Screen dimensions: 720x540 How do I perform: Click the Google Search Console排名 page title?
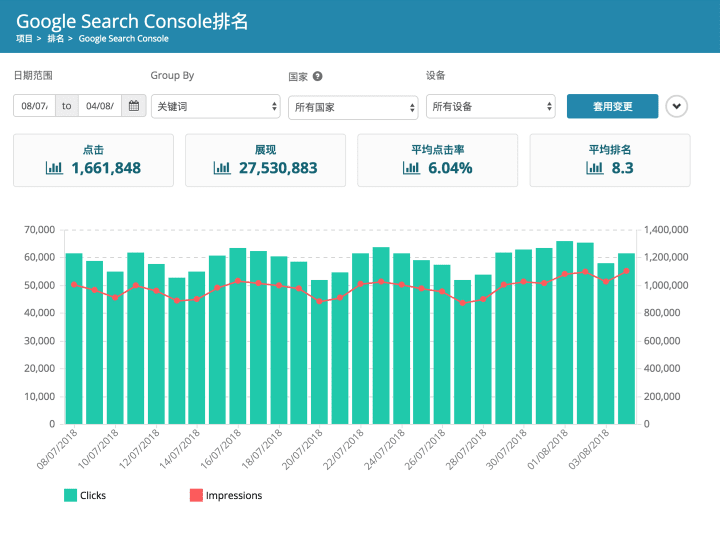click(132, 21)
